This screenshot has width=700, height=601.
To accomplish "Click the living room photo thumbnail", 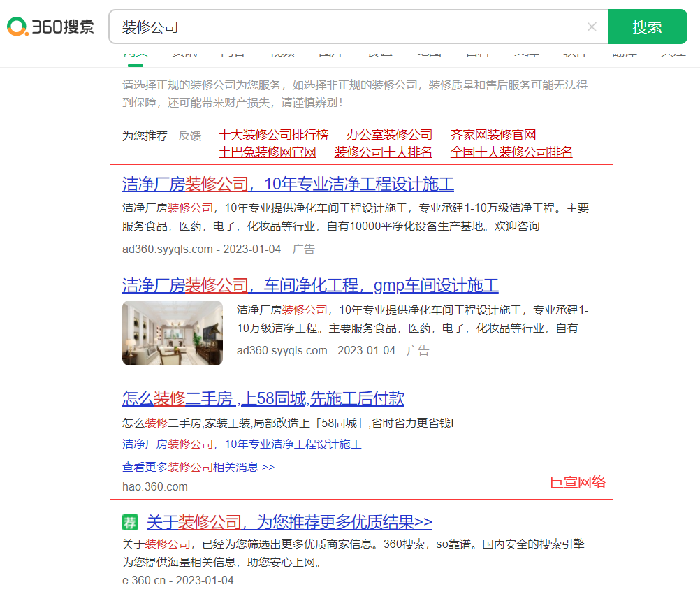I will click(173, 333).
